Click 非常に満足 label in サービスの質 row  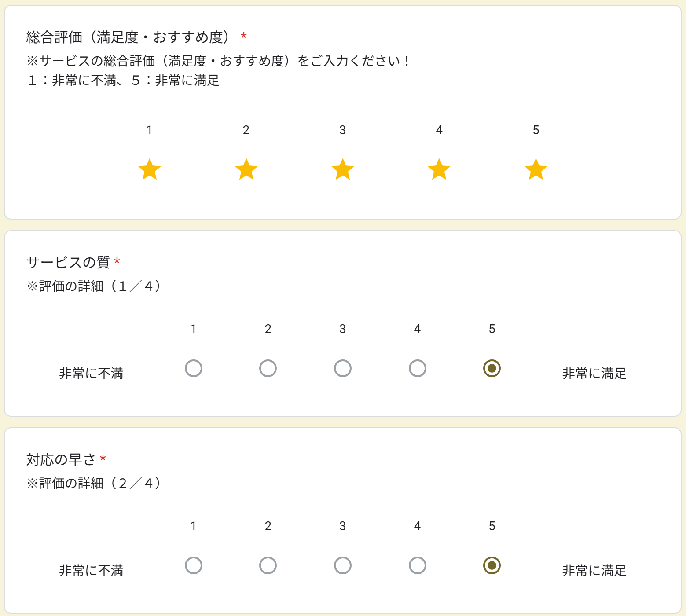coord(594,374)
